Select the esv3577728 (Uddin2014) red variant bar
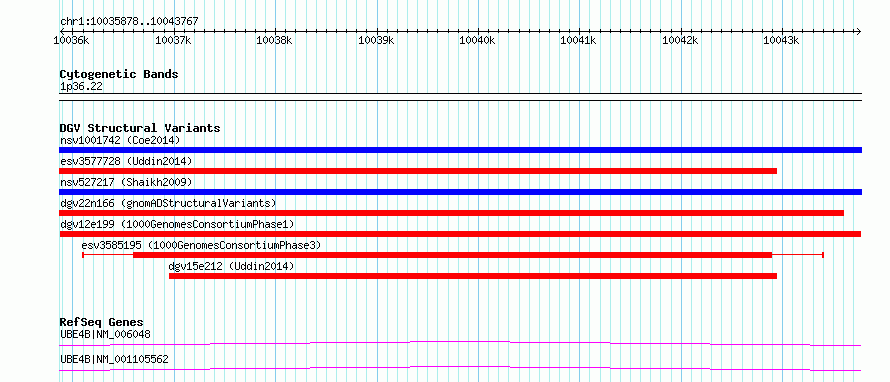The height and width of the screenshot is (382, 890). coord(418,171)
